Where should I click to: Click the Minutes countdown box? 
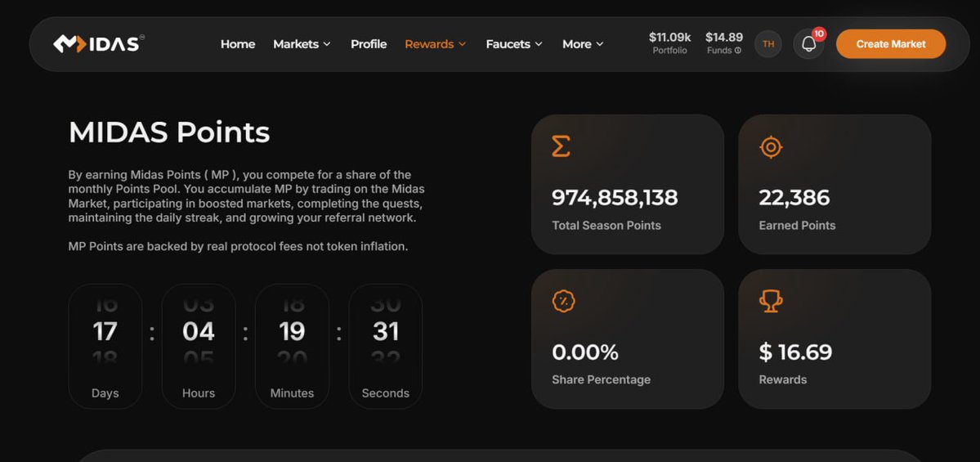click(292, 347)
